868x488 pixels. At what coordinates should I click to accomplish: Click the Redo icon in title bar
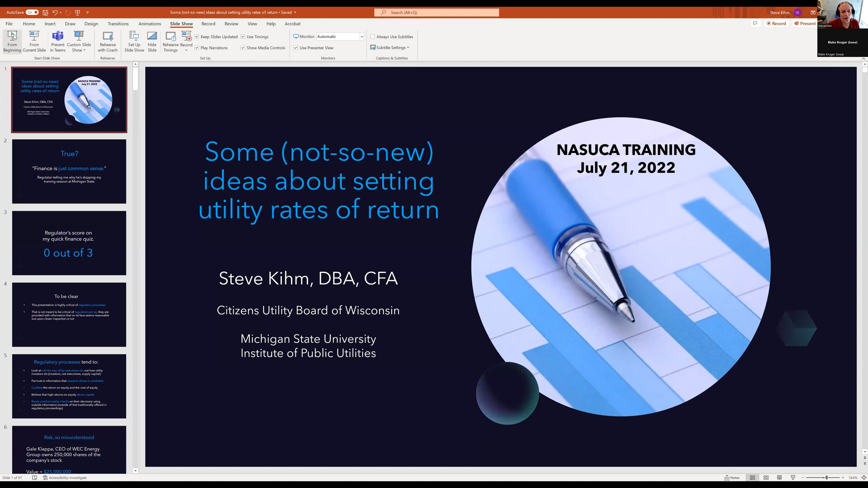(x=68, y=12)
